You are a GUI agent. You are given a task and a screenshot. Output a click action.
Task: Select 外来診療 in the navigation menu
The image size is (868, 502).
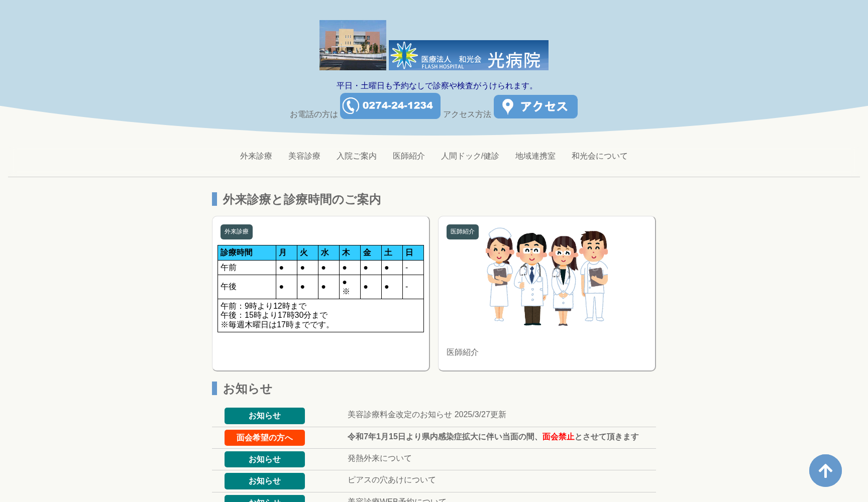point(255,156)
